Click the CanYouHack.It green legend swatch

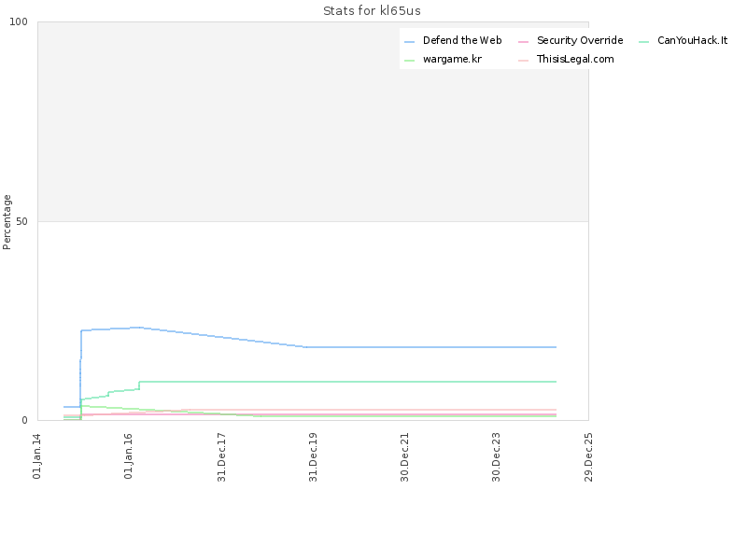(x=643, y=42)
